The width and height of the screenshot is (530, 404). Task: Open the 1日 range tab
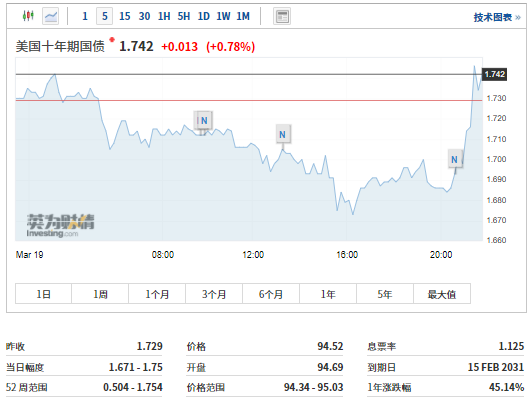click(43, 294)
